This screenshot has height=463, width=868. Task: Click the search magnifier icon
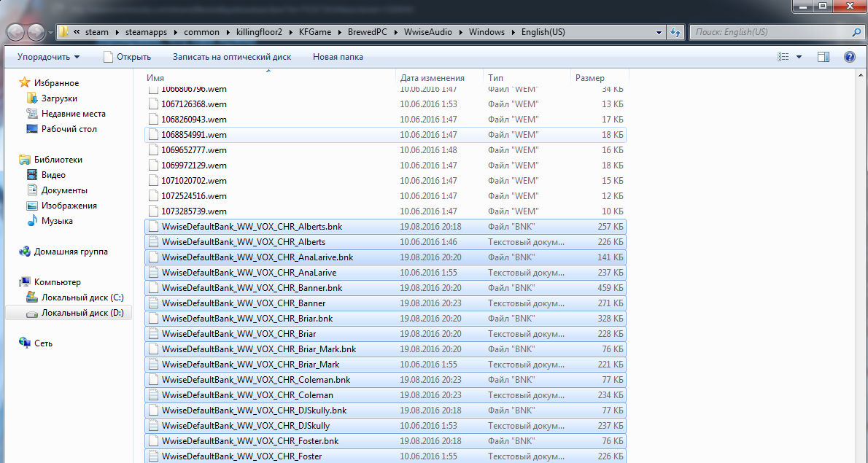click(856, 32)
